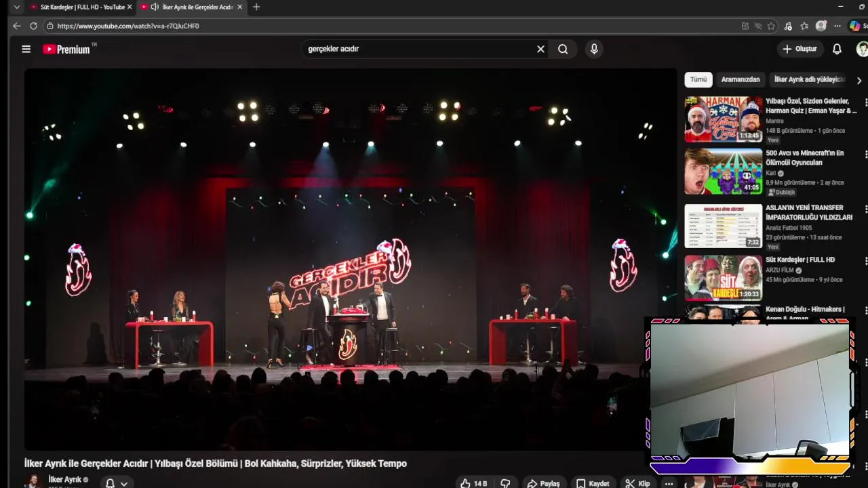This screenshot has width=868, height=488.
Task: Select the Aramanızdan filter chip
Action: tap(741, 79)
